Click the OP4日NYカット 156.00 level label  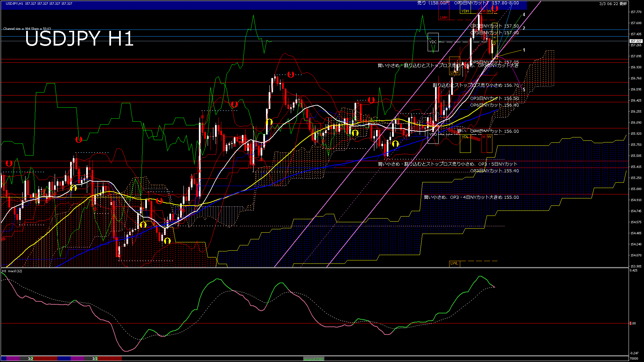(x=494, y=131)
